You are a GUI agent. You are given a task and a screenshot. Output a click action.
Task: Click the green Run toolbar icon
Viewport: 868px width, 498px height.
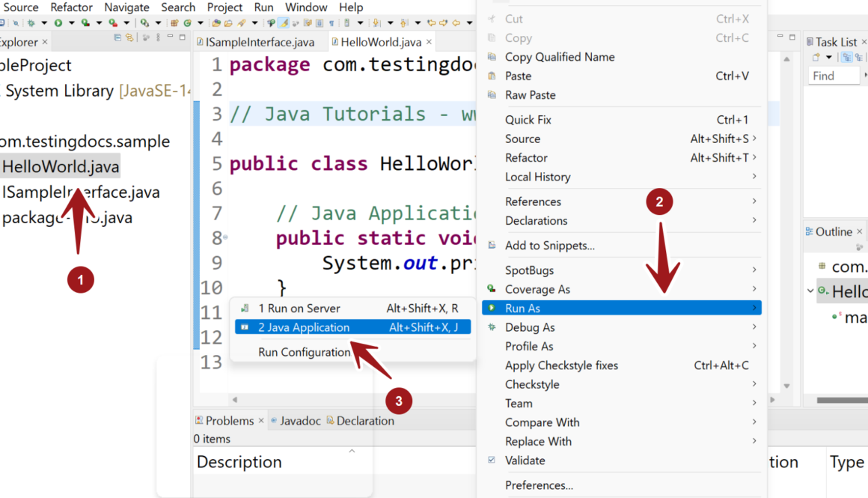click(x=58, y=23)
